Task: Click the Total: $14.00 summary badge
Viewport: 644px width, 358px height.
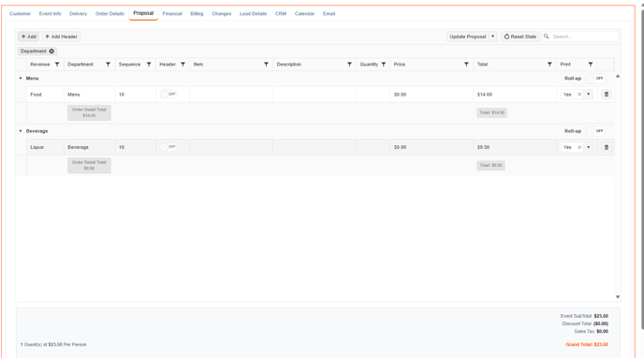Action: [491, 112]
